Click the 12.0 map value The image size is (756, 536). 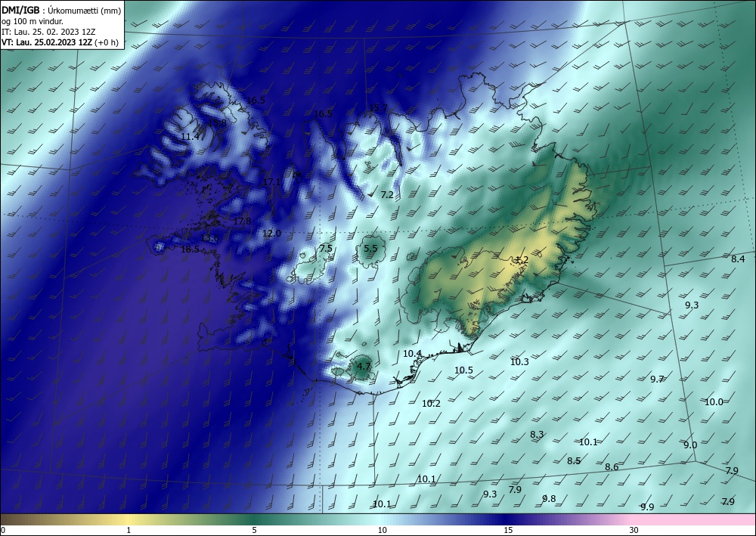coord(271,234)
